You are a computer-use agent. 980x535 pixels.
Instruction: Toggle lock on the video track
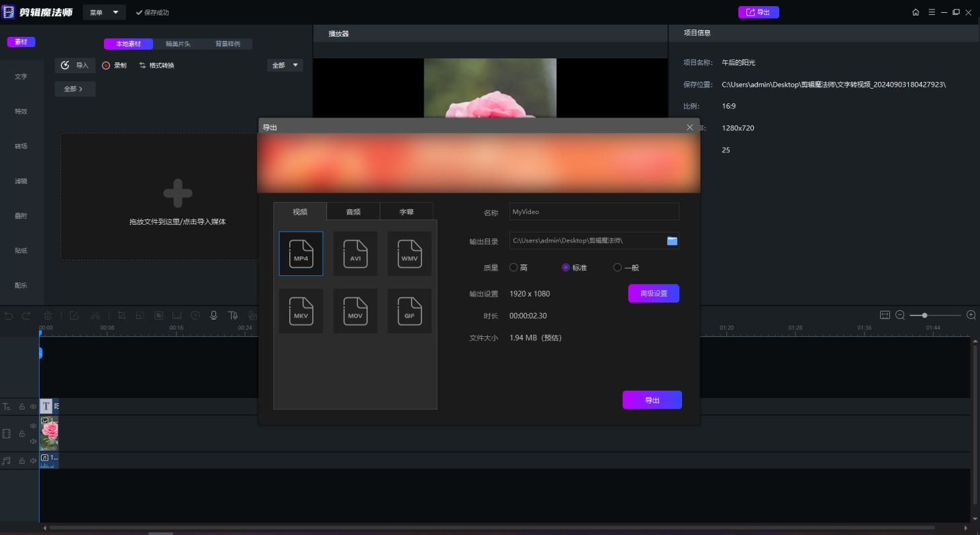coord(21,434)
